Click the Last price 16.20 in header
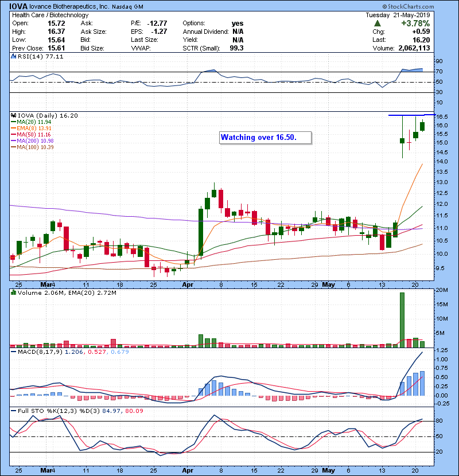This screenshot has width=459, height=476. [421, 40]
